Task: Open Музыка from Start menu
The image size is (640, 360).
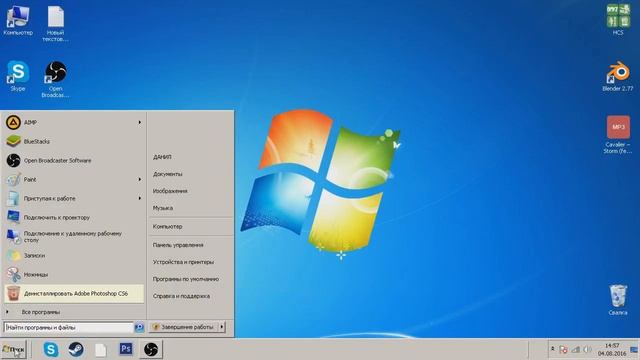Action: [x=163, y=208]
